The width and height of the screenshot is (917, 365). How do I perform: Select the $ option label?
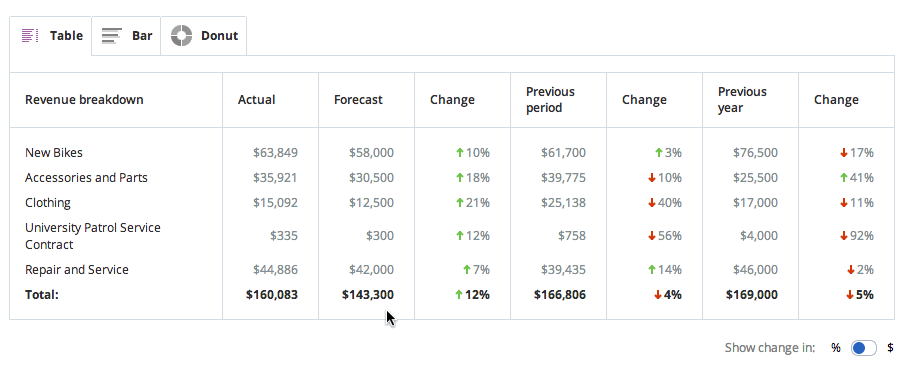[890, 348]
